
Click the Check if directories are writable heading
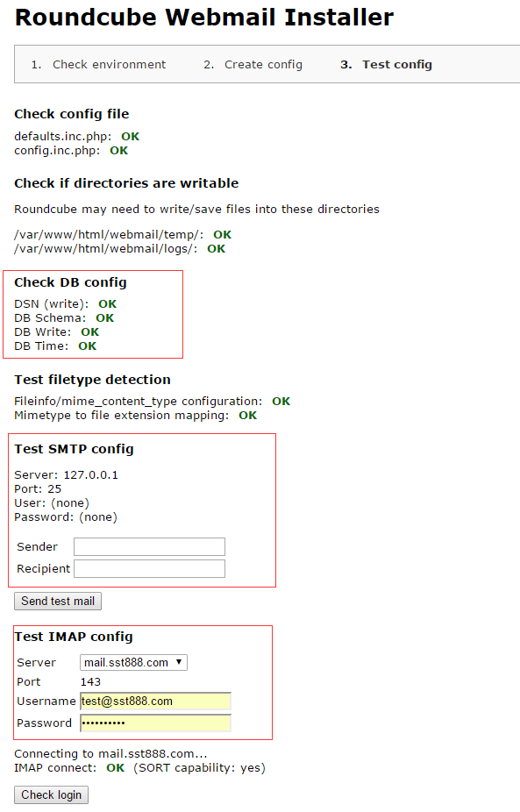(126, 183)
